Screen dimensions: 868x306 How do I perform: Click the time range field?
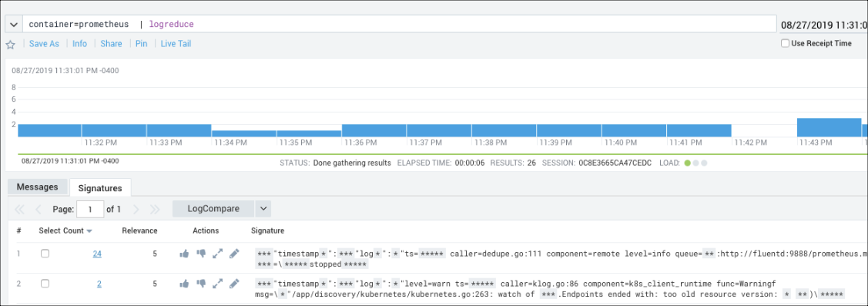pos(823,25)
